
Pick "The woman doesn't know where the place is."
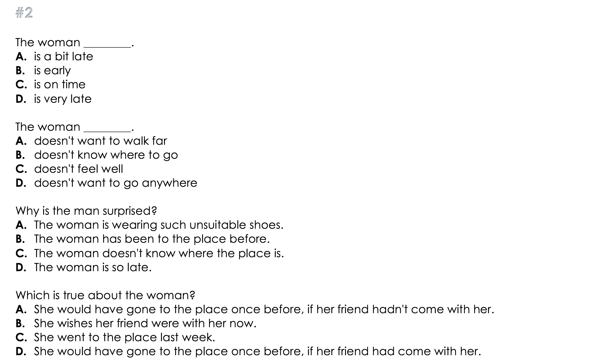point(159,253)
